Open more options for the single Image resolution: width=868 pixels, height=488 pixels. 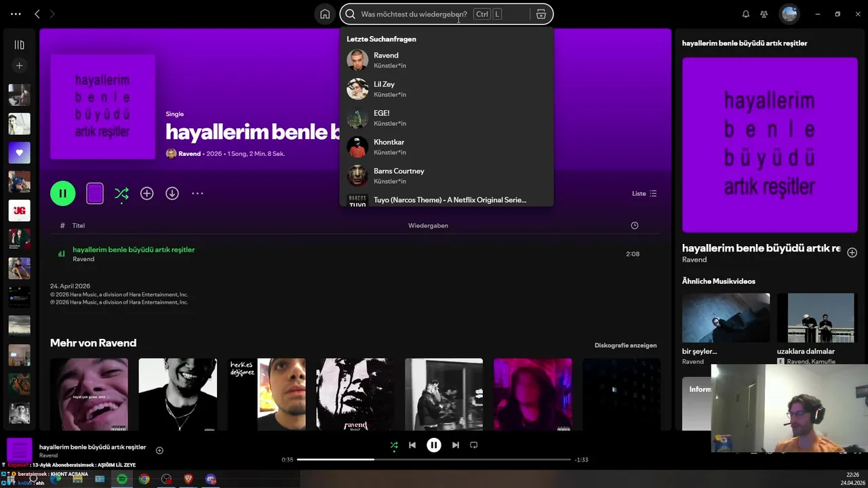[x=197, y=193]
